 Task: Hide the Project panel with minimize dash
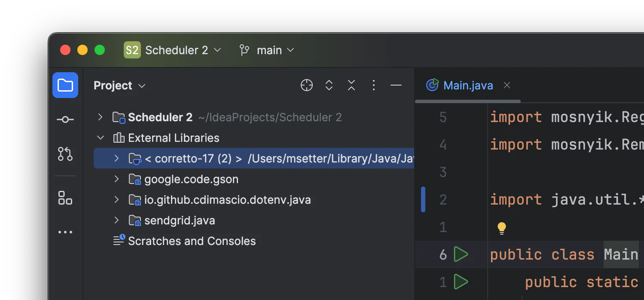pyautogui.click(x=396, y=85)
